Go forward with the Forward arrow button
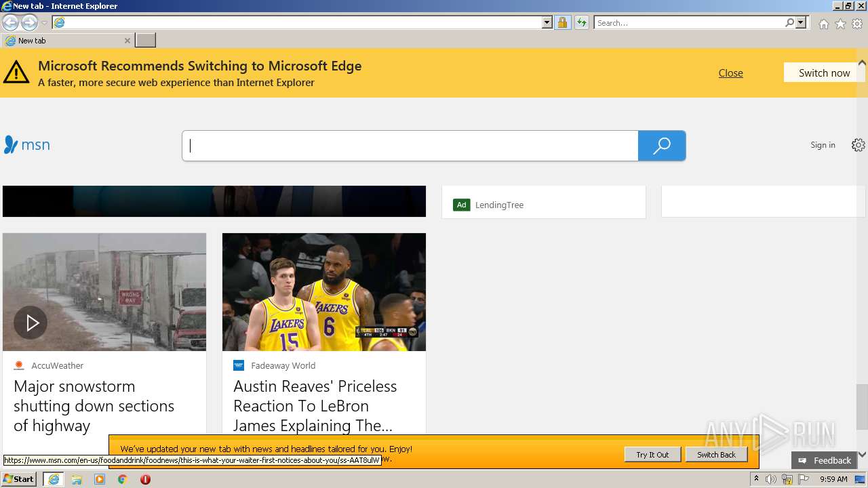The image size is (868, 488). coord(29,22)
